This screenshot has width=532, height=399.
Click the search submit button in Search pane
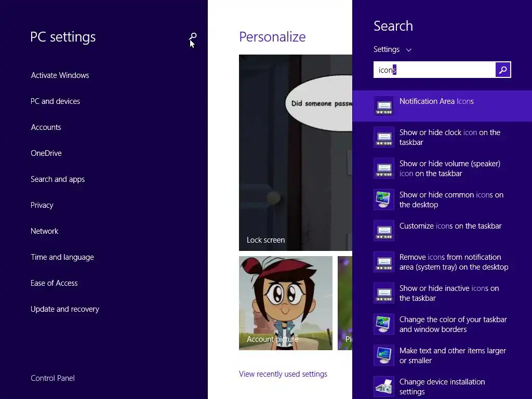click(x=503, y=70)
